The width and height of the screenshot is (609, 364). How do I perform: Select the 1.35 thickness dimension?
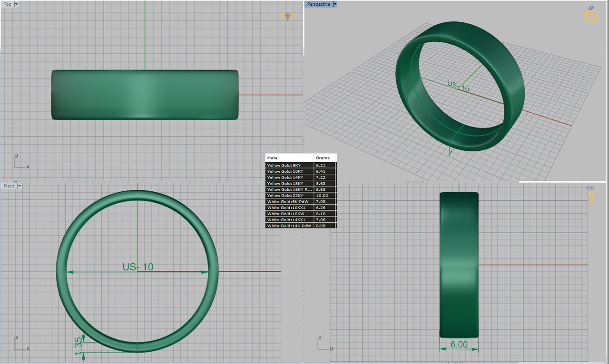79,346
